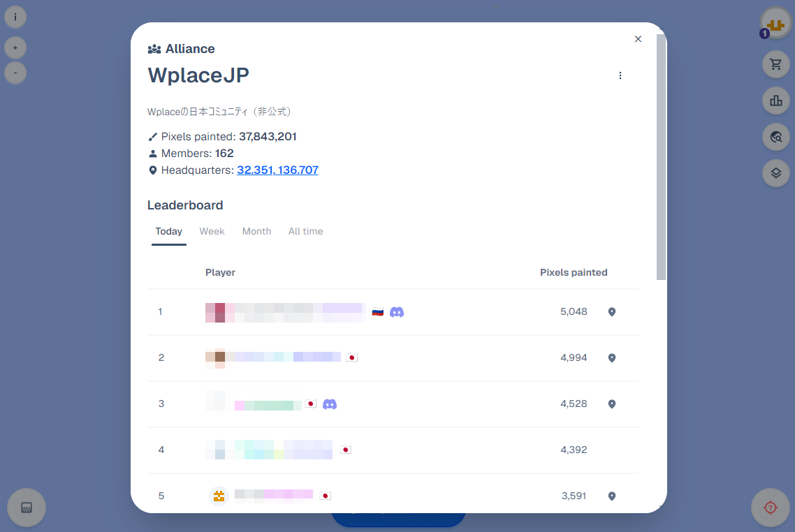Click Russian flag on rank 1 row

378,312
